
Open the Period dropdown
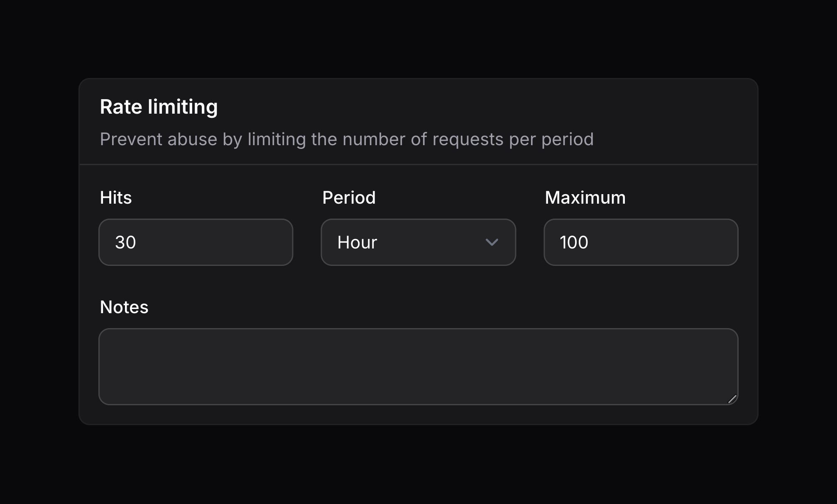418,242
